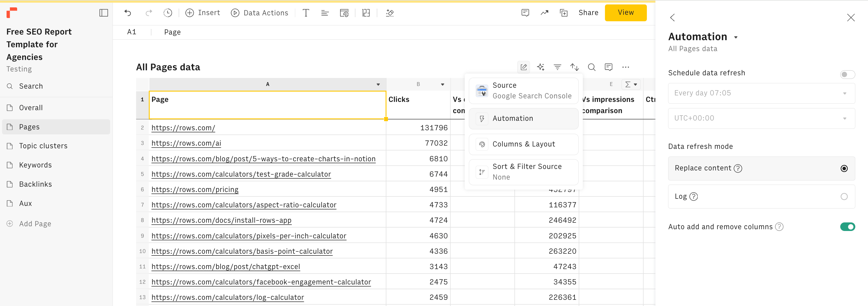This screenshot has width=868, height=306.
Task: Click the Clicks header cell
Action: click(418, 105)
